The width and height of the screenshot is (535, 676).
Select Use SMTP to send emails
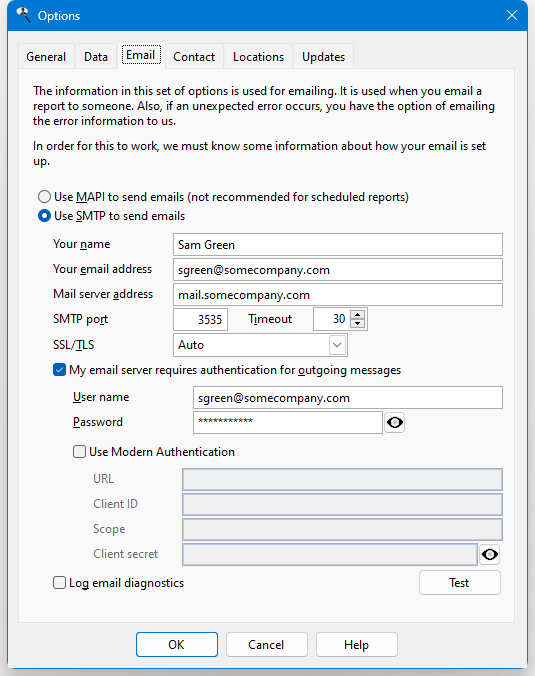[44, 216]
